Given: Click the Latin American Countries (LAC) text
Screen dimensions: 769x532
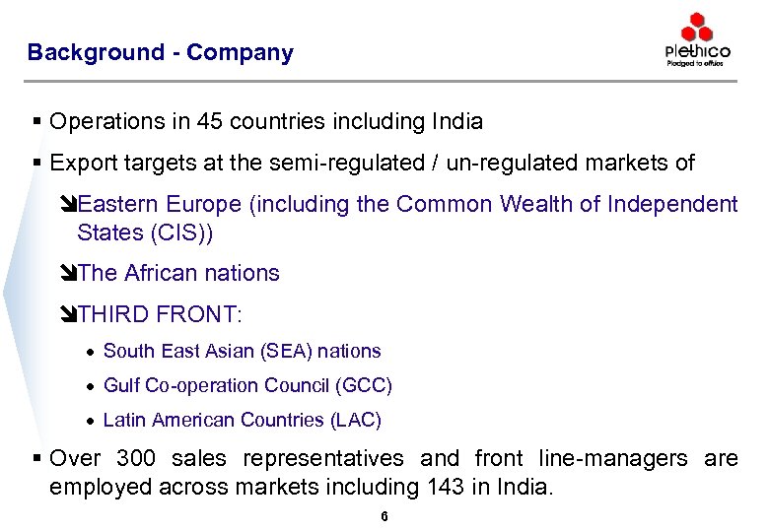Looking at the screenshot, I should (x=242, y=420).
